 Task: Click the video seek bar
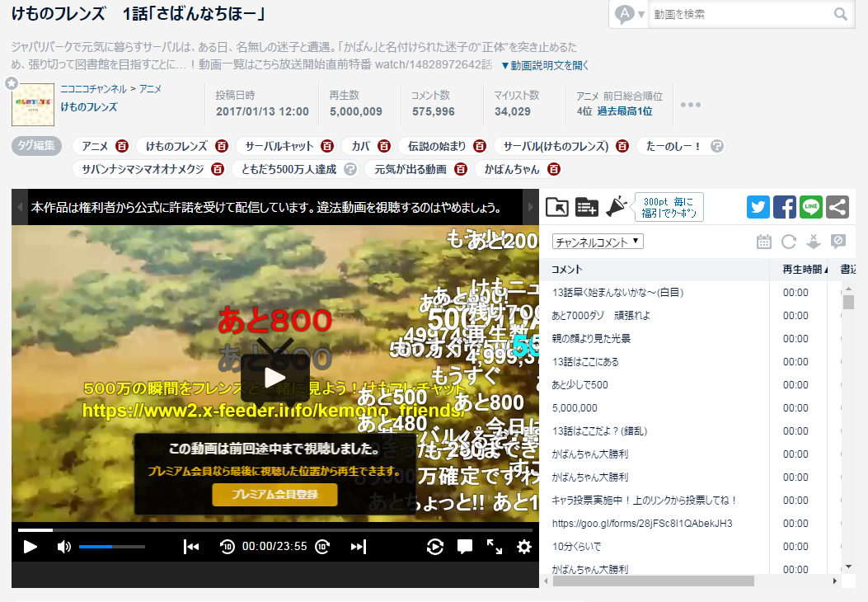click(x=274, y=530)
